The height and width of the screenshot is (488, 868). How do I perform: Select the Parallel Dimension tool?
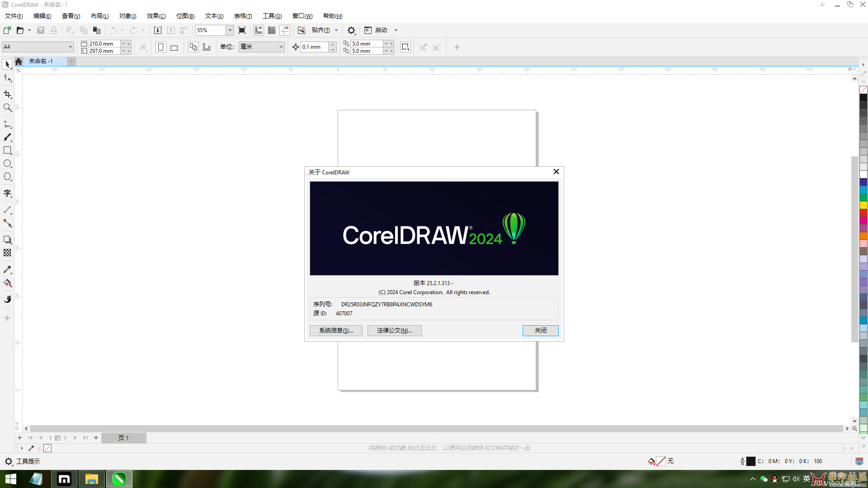coord(7,210)
